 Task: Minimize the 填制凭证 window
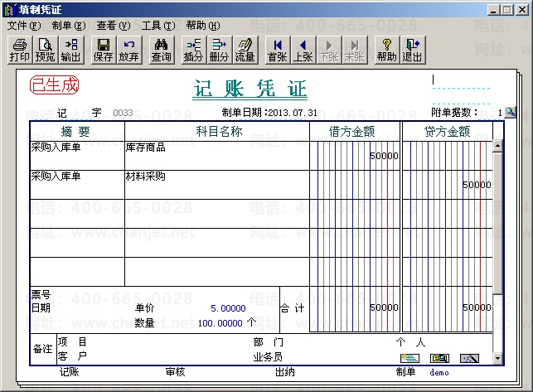(x=493, y=9)
